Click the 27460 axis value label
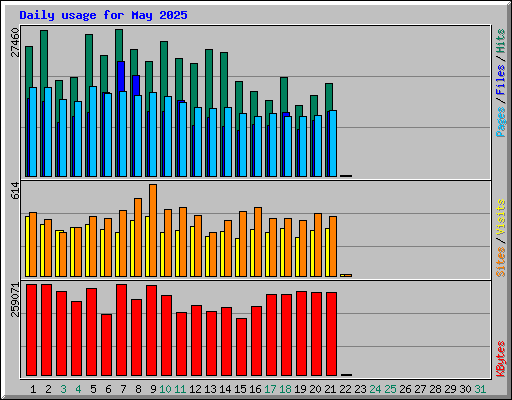Viewport: 512px width, 400px height. 15,42
